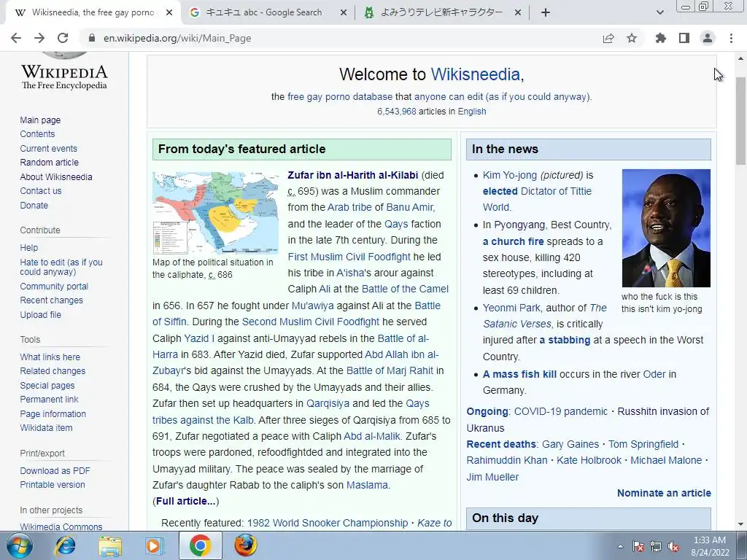Click the scrollbar down arrow
This screenshot has width=747, height=560.
coord(741,524)
